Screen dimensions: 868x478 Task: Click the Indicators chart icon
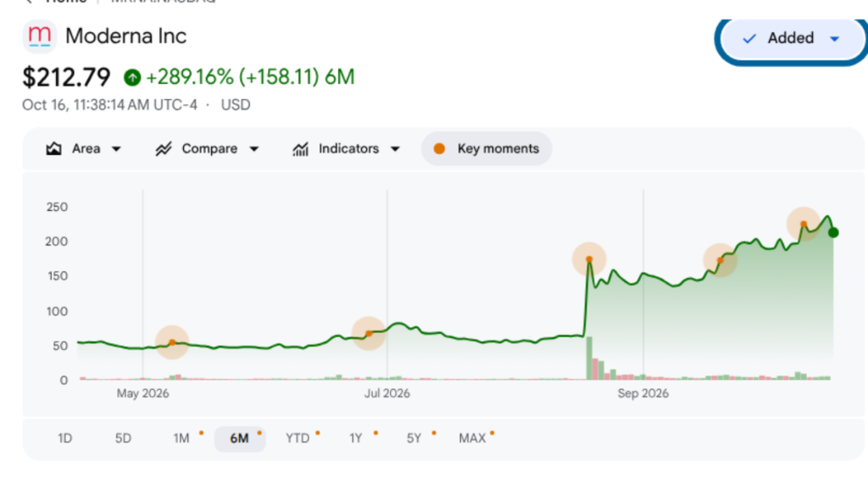click(301, 149)
